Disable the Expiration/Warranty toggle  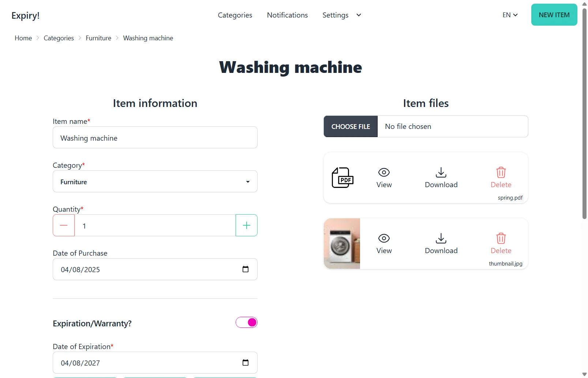pos(247,322)
